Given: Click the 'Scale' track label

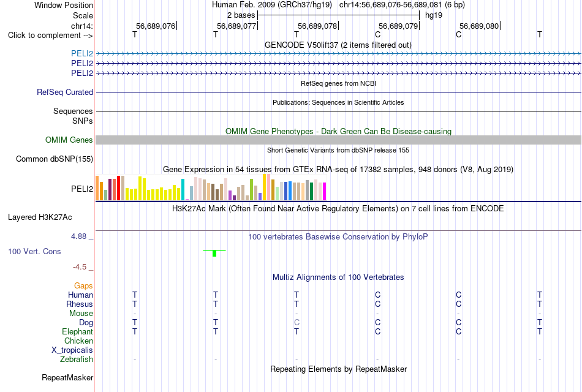Looking at the screenshot, I should pos(83,15).
